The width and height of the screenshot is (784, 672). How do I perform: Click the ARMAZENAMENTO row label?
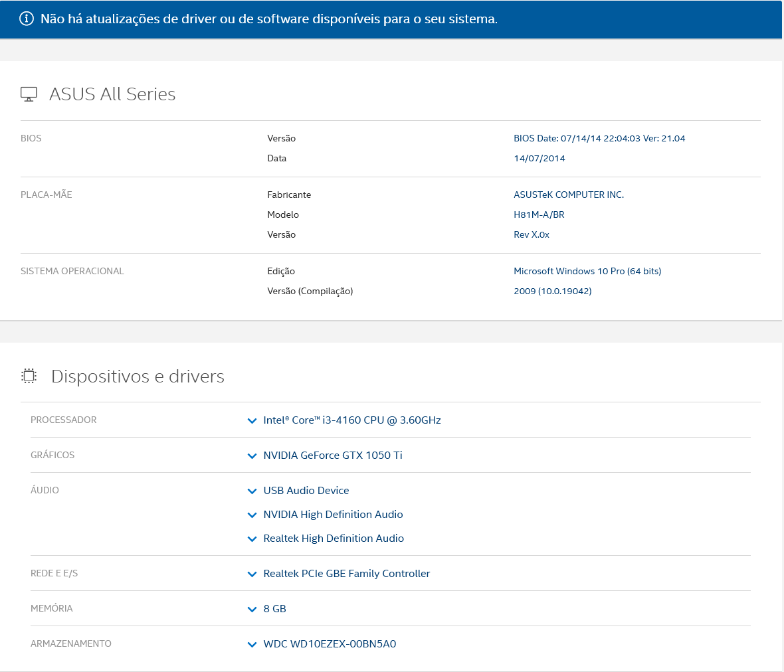71,643
